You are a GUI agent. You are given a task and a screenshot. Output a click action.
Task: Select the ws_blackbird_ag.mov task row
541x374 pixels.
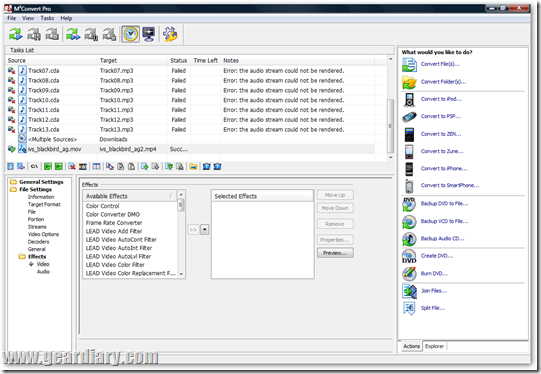pyautogui.click(x=190, y=149)
